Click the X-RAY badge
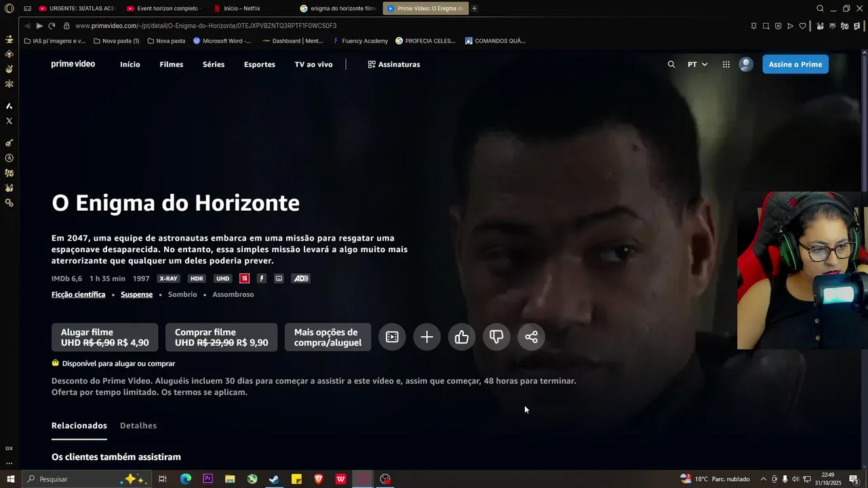The width and height of the screenshot is (868, 488). [x=168, y=279]
